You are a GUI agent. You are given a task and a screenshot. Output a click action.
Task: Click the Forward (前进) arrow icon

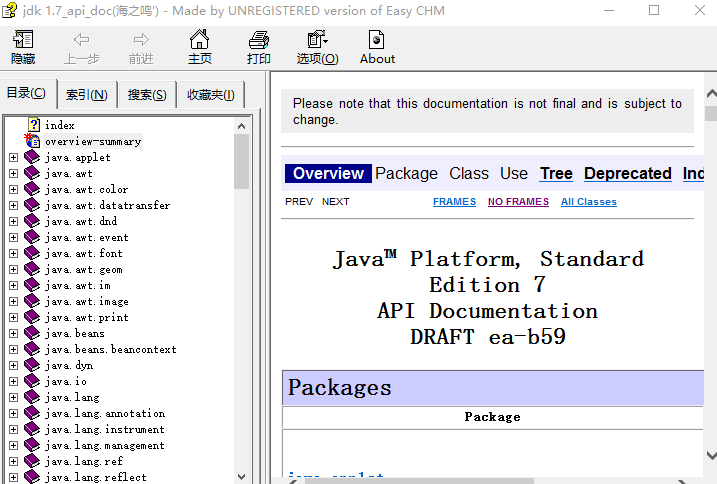(x=141, y=41)
